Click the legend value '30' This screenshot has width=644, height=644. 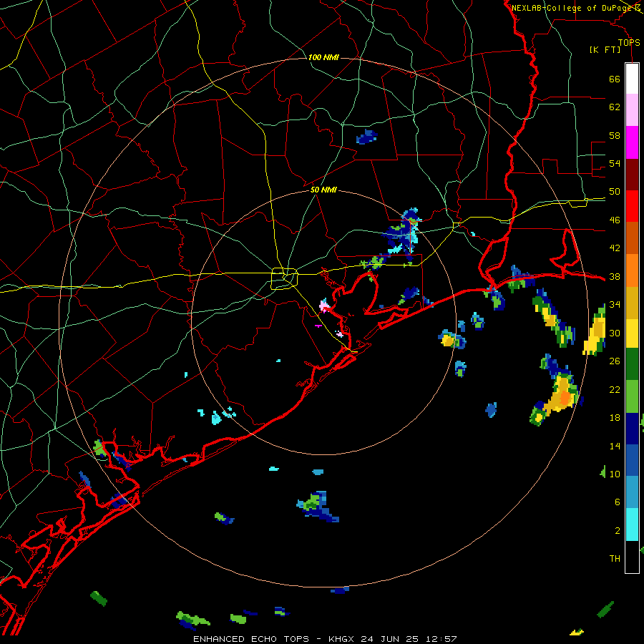(x=615, y=333)
